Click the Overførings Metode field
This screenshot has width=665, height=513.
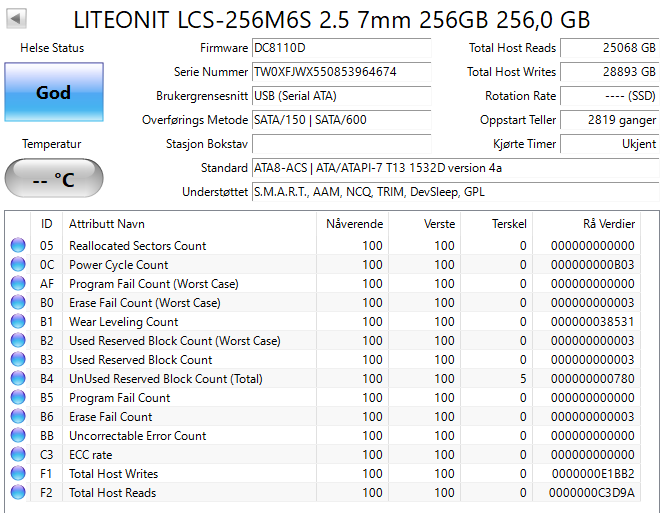tap(341, 120)
